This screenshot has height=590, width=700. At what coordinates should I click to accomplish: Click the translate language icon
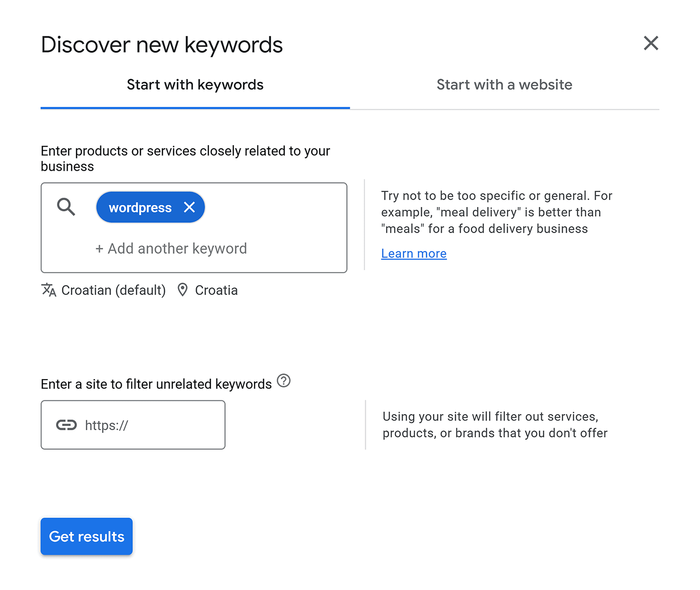pyautogui.click(x=49, y=290)
